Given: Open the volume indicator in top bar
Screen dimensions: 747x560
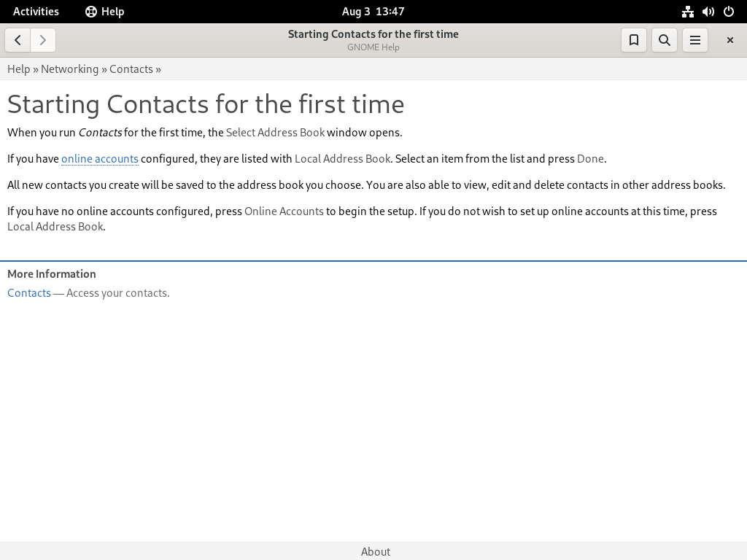Looking at the screenshot, I should 708,12.
